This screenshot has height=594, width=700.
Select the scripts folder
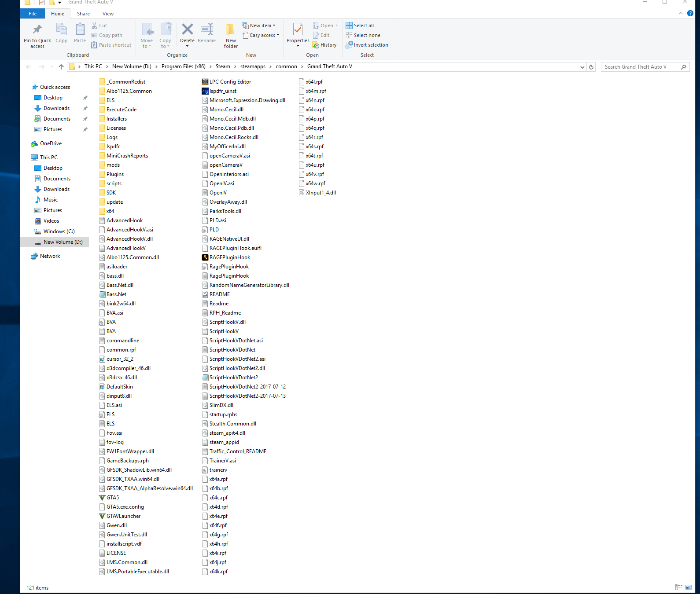pyautogui.click(x=111, y=183)
